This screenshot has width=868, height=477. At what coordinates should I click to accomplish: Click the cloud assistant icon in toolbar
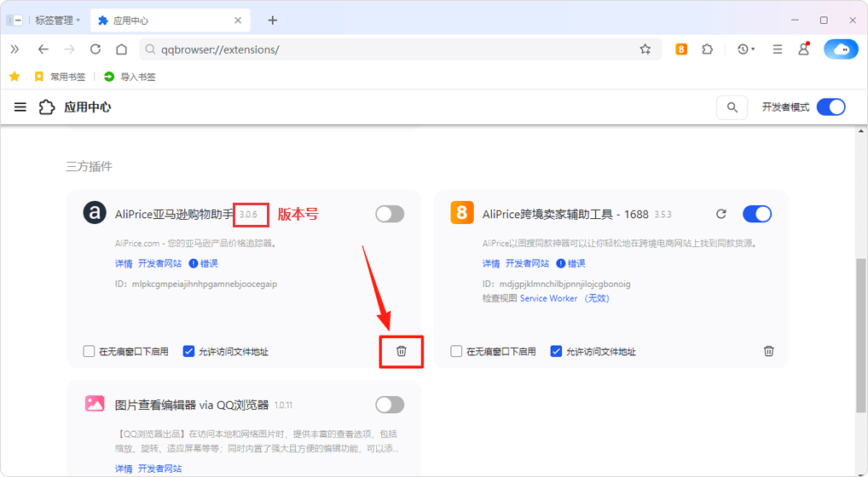coord(841,49)
